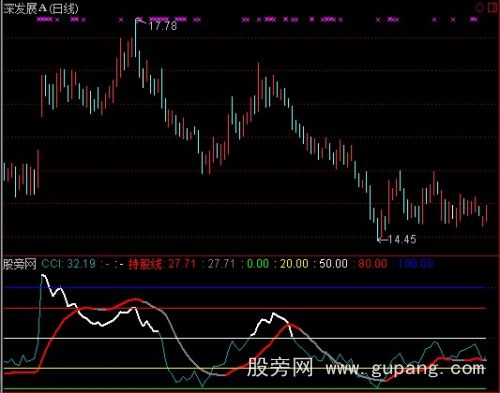Screen dimensions: 500x393
Task: Click the green 0.00 level value
Action: coord(258,264)
